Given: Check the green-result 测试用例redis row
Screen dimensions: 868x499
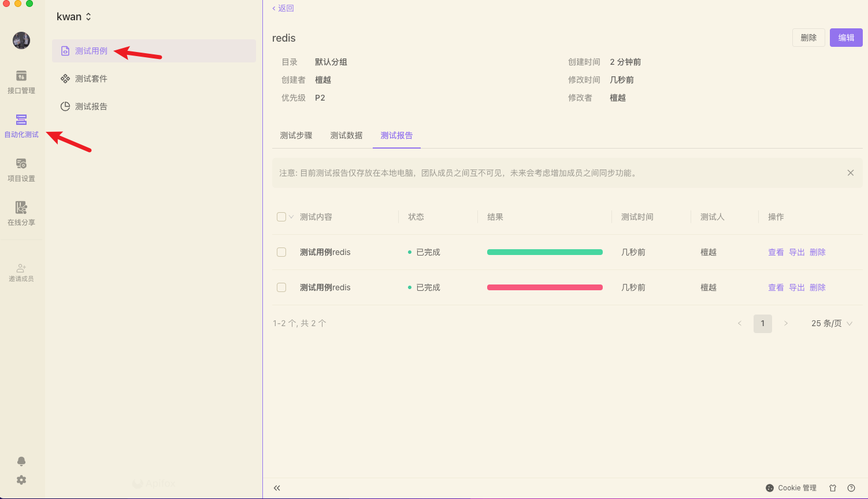Looking at the screenshot, I should click(x=281, y=252).
